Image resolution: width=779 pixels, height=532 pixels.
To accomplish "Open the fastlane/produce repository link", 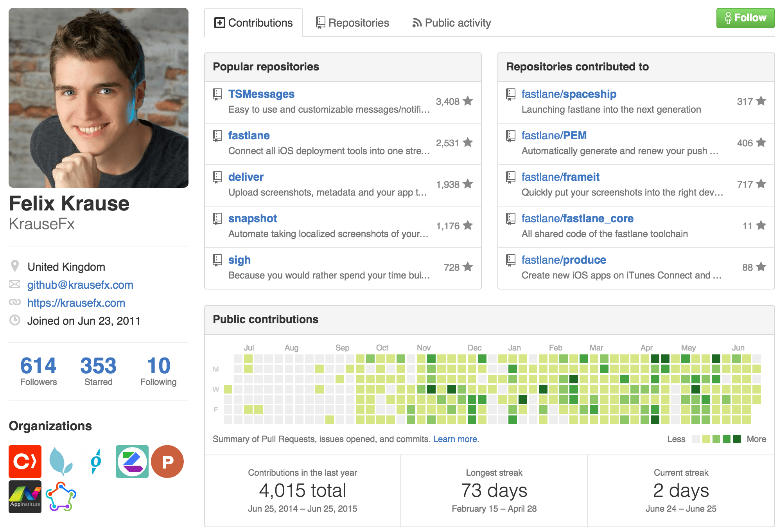I will tap(564, 260).
